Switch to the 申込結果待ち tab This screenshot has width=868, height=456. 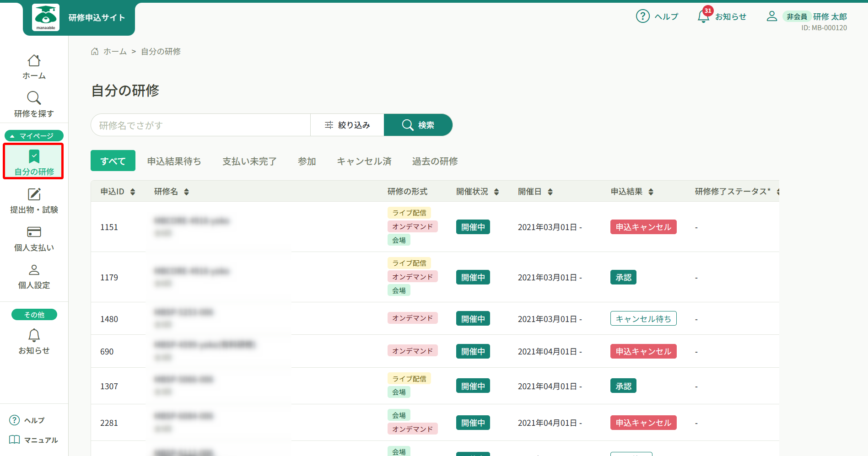point(174,161)
